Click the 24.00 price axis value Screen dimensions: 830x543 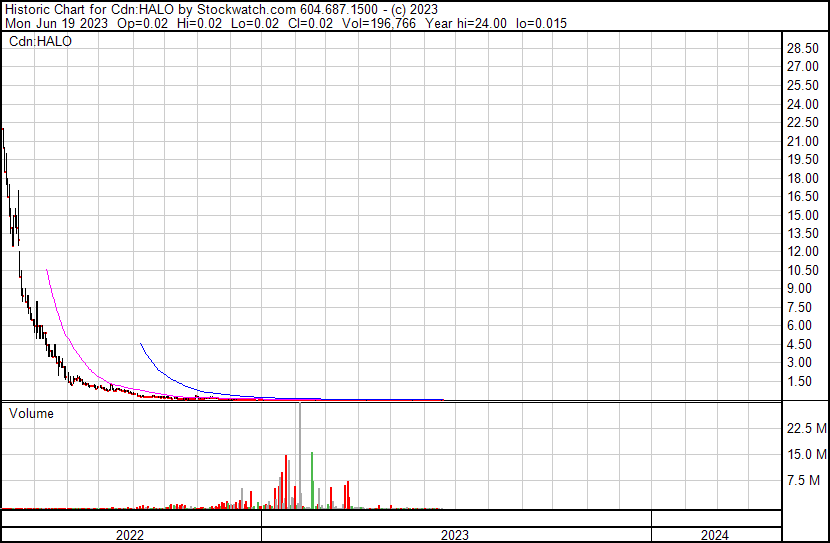coord(803,104)
